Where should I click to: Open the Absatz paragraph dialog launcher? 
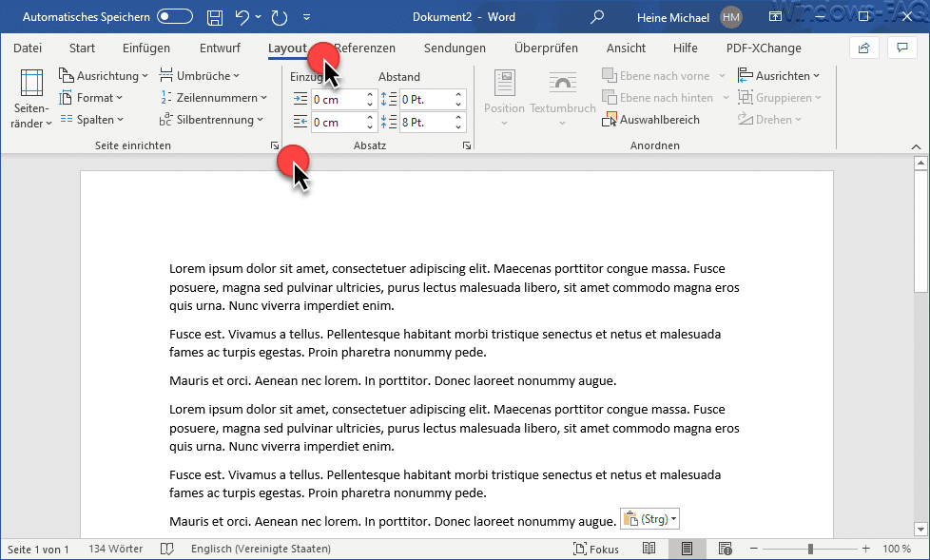(x=467, y=145)
